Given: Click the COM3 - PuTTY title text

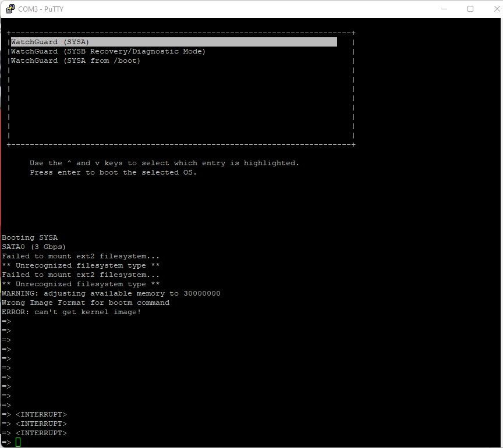Looking at the screenshot, I should (x=41, y=9).
